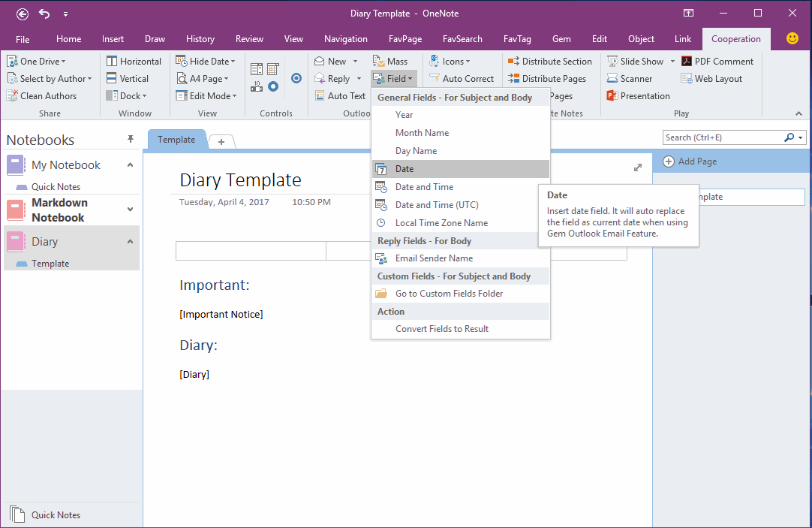This screenshot has height=528, width=812.
Task: Click the New Outlook mail button
Action: 330,61
